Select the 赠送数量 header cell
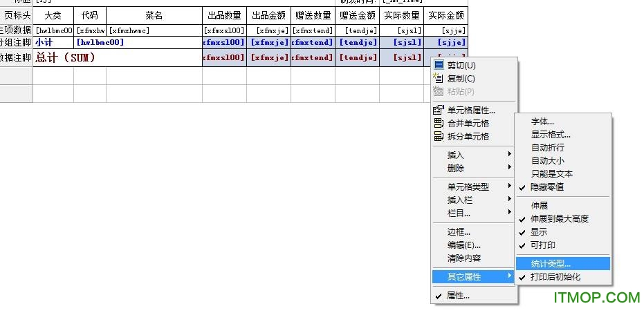Image resolution: width=644 pixels, height=315 pixels. (x=313, y=16)
